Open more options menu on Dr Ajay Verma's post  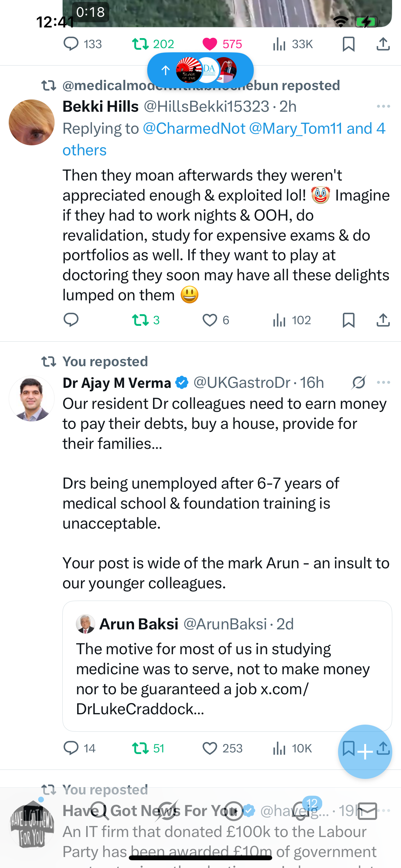(383, 383)
